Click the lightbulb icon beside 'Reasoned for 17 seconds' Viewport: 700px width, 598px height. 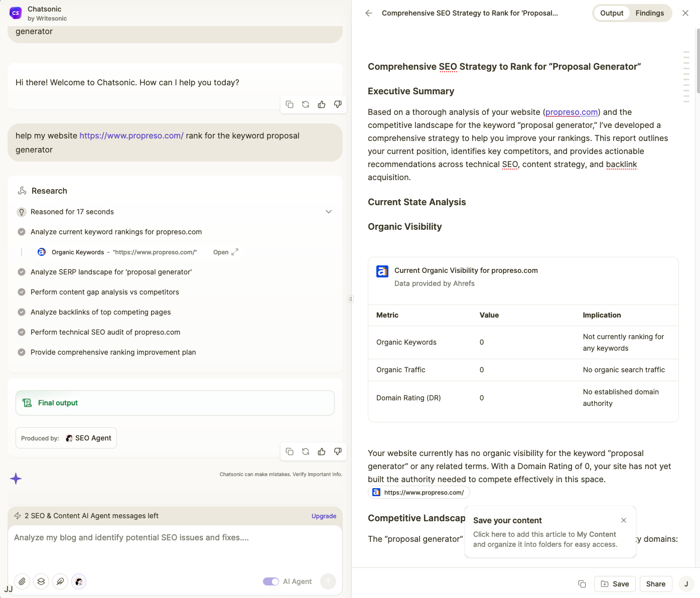point(22,212)
